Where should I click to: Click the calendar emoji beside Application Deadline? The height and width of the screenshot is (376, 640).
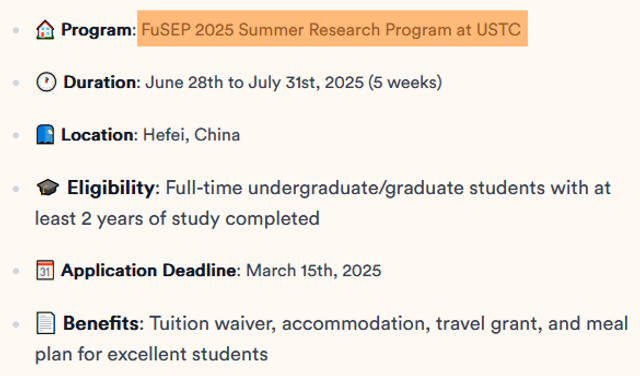tap(45, 270)
